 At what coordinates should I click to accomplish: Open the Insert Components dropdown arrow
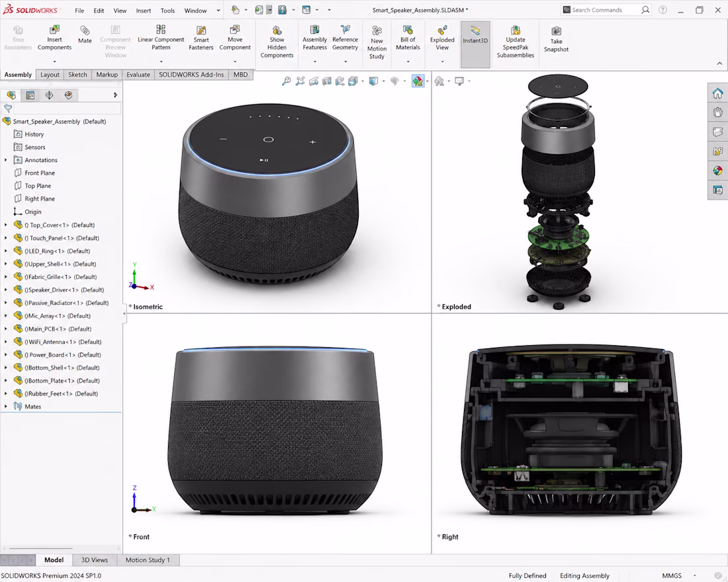point(54,62)
